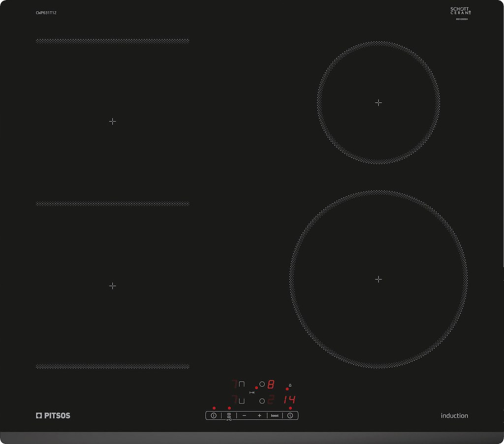This screenshot has width=504, height=444.
Task: Tap the red power level 8 display
Action: point(271,385)
